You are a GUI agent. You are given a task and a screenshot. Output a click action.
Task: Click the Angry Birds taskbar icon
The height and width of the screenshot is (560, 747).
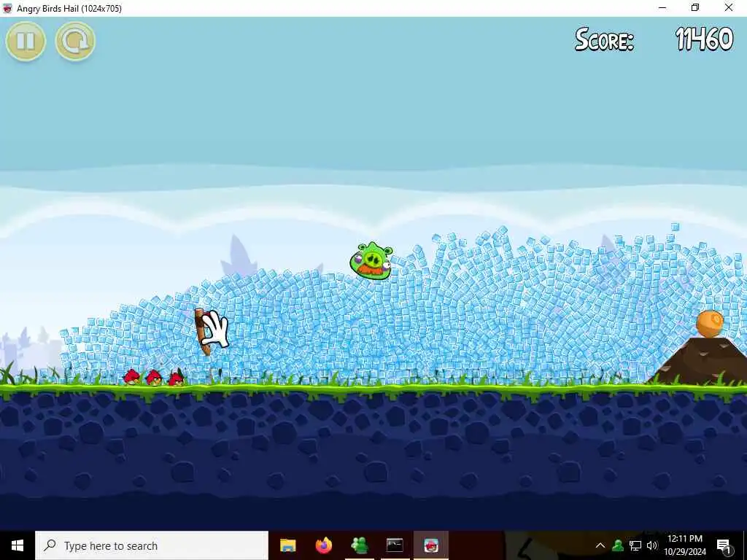click(430, 545)
